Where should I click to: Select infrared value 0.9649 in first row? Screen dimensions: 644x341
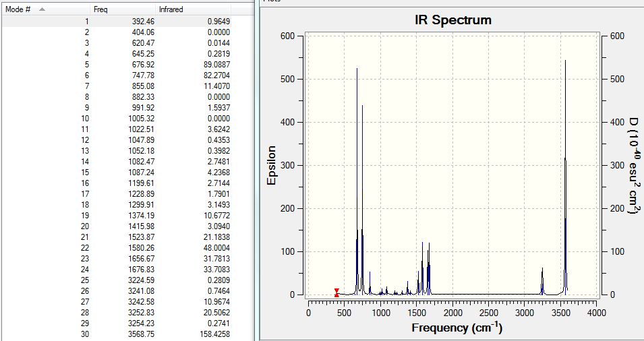tap(218, 22)
